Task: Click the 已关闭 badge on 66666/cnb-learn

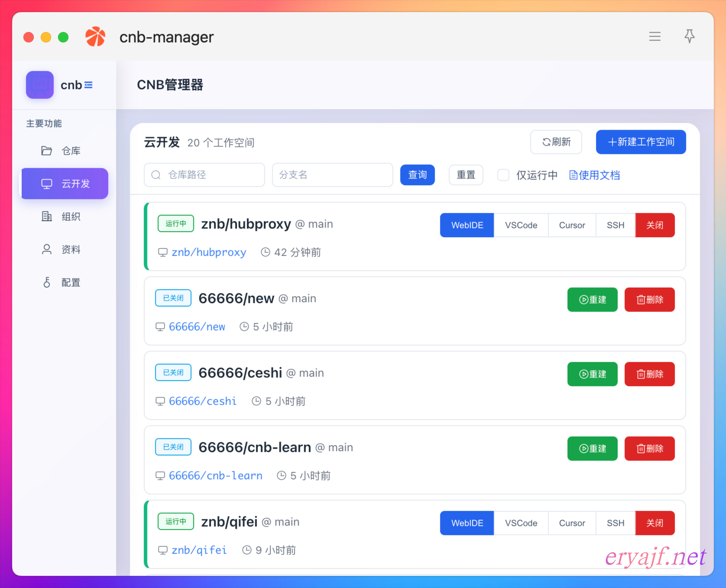Action: [x=173, y=447]
